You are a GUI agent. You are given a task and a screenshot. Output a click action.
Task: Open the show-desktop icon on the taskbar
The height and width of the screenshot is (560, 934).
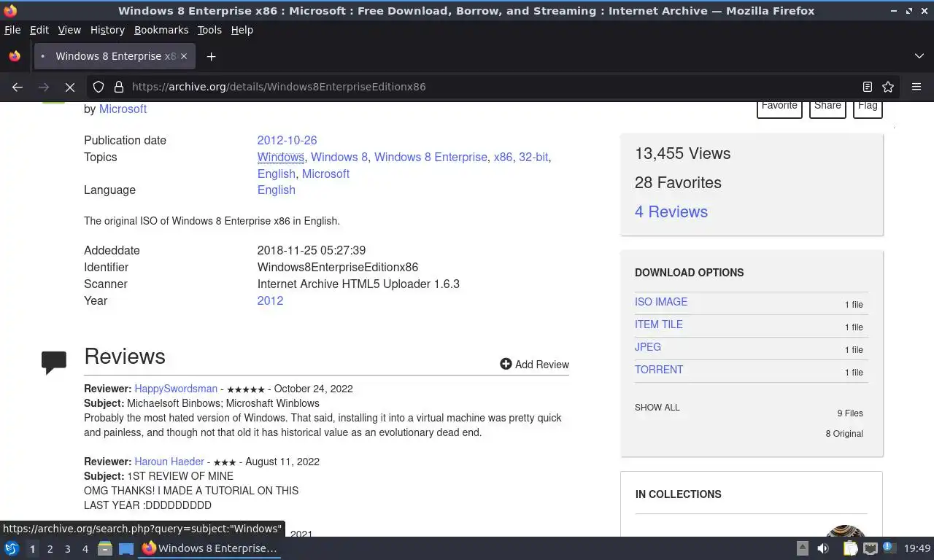coord(126,548)
